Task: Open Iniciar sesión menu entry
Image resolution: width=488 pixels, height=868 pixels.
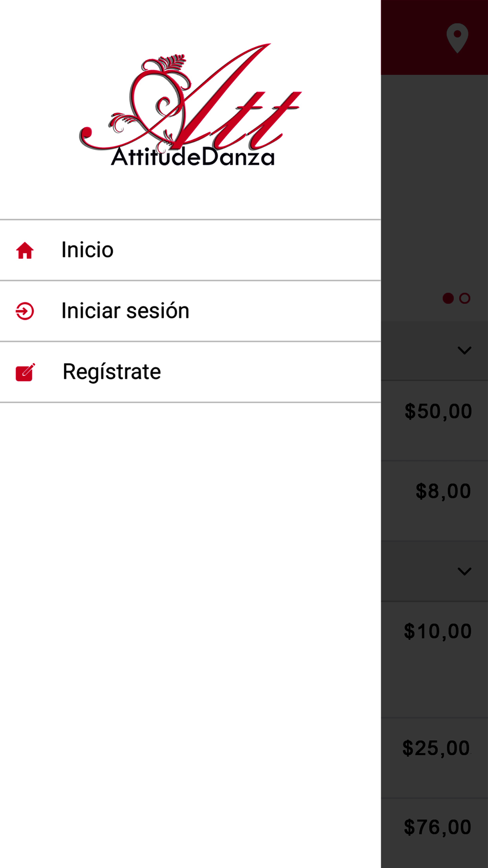Action: point(190,311)
